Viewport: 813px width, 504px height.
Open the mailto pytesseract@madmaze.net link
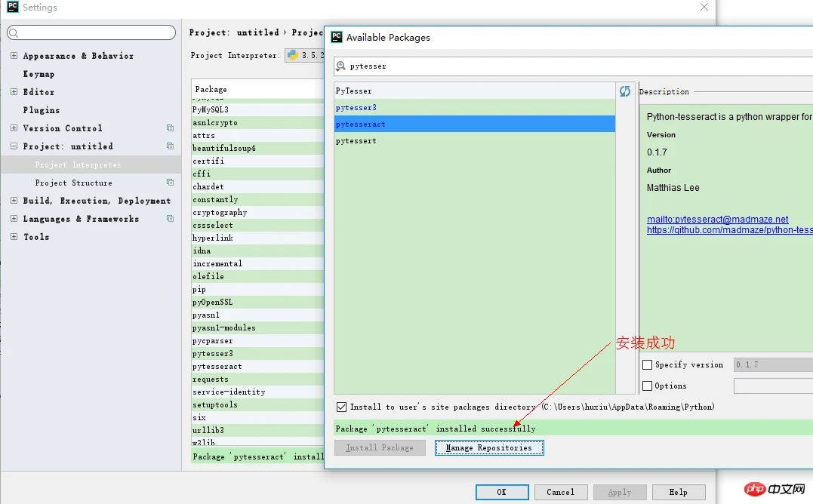(x=718, y=219)
